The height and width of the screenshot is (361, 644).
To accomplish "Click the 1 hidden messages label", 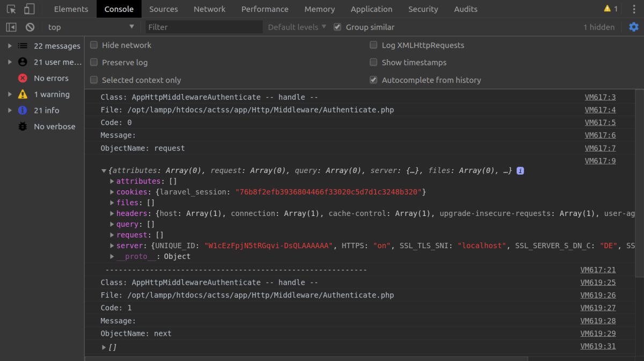I will 599,27.
